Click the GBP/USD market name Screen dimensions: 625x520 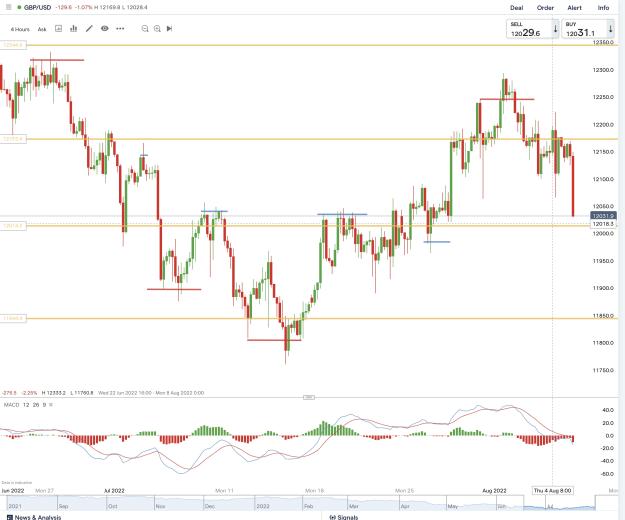37,7
